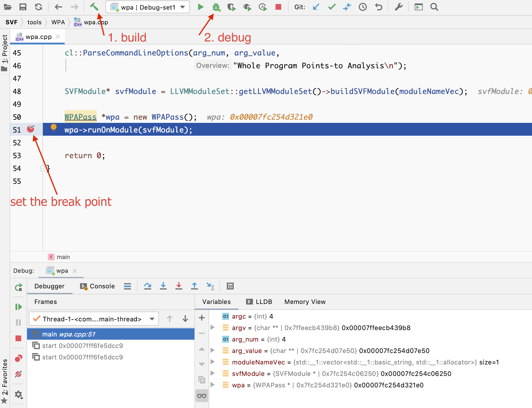Expand the svfModule variable node

point(212,373)
